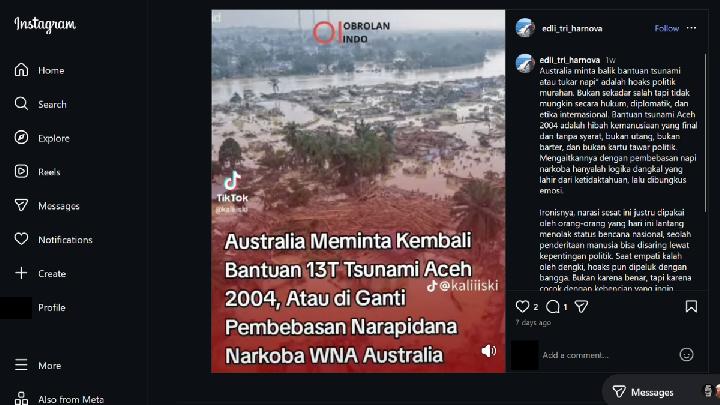Click the caption scrollbar
720x405 pixels.
pyautogui.click(x=706, y=133)
